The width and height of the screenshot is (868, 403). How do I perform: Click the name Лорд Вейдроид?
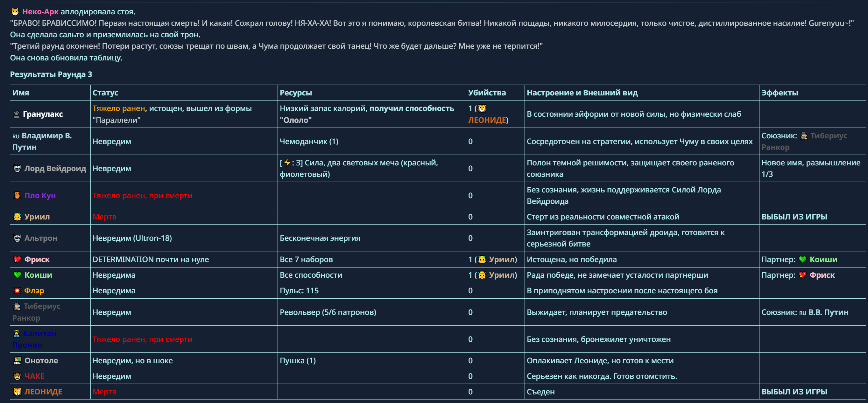[x=55, y=168]
